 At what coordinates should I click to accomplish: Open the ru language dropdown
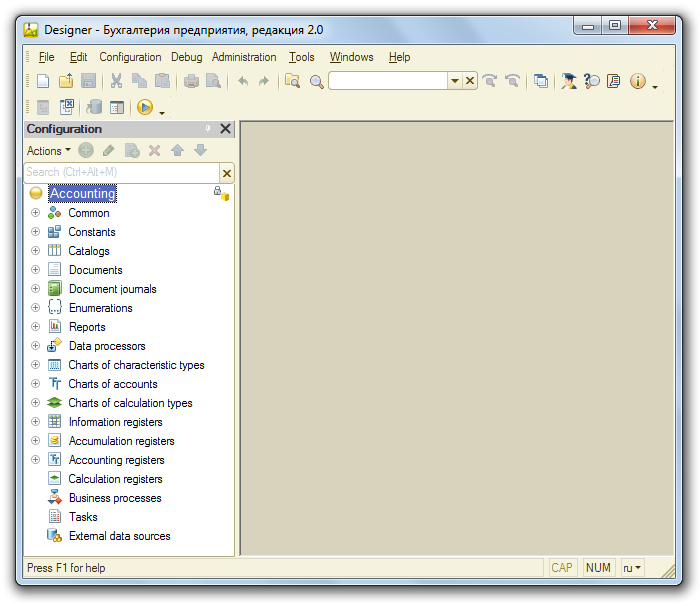pyautogui.click(x=632, y=568)
